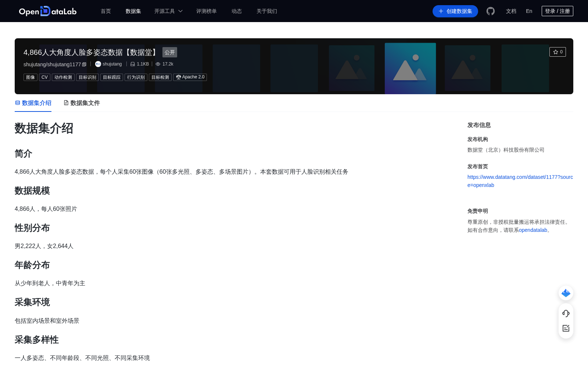Click the 男2,222人，女2,644人 text

[x=44, y=246]
